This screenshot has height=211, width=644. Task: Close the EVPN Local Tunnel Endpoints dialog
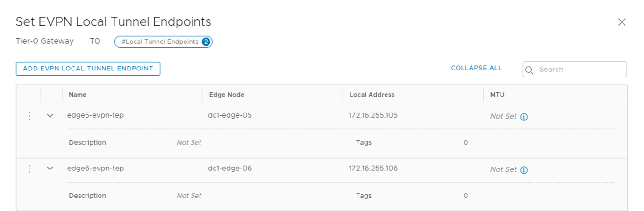pyautogui.click(x=622, y=22)
